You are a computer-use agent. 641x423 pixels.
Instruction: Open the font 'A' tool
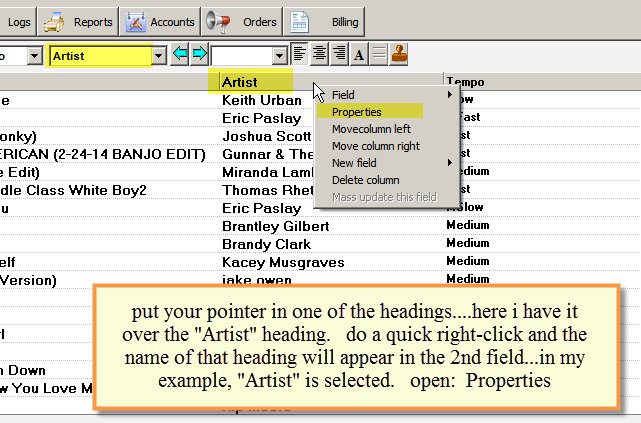tap(359, 54)
